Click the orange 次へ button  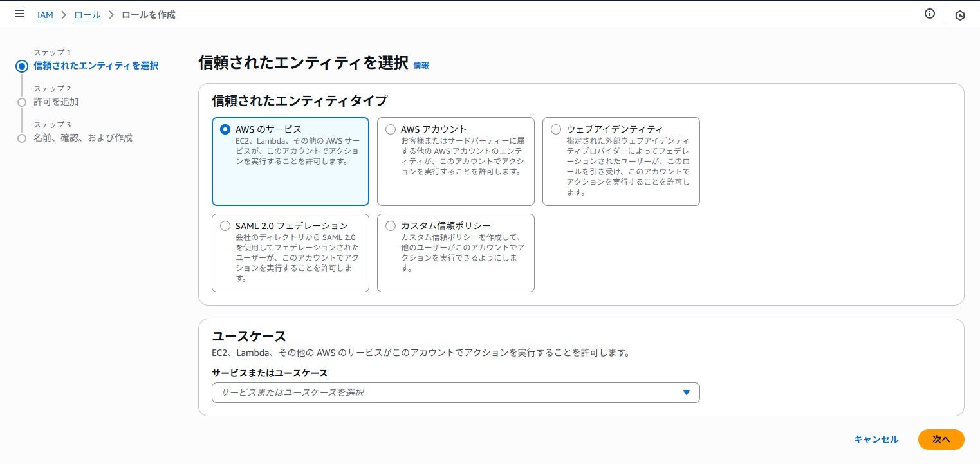pos(941,440)
